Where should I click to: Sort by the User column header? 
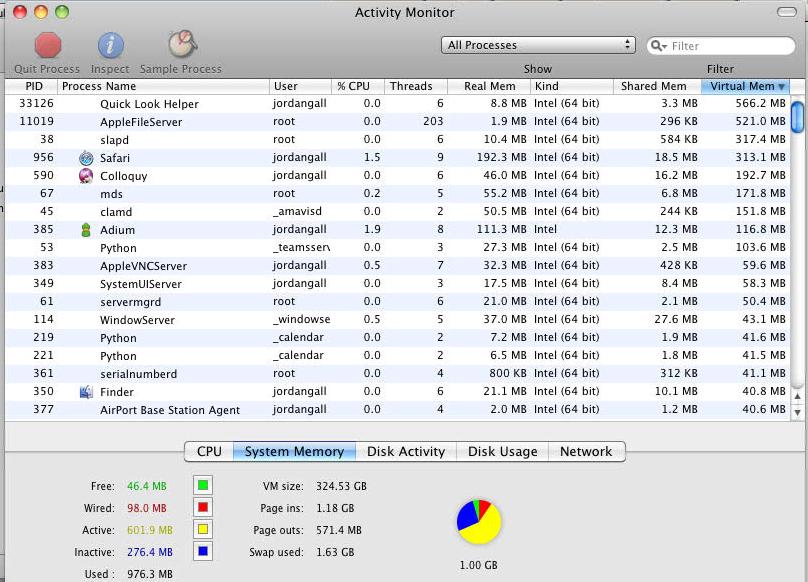300,86
